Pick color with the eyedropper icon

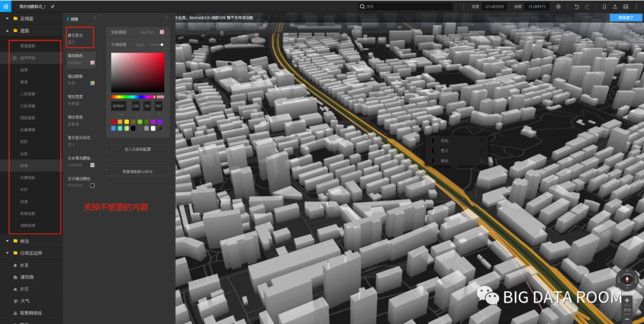(x=160, y=129)
